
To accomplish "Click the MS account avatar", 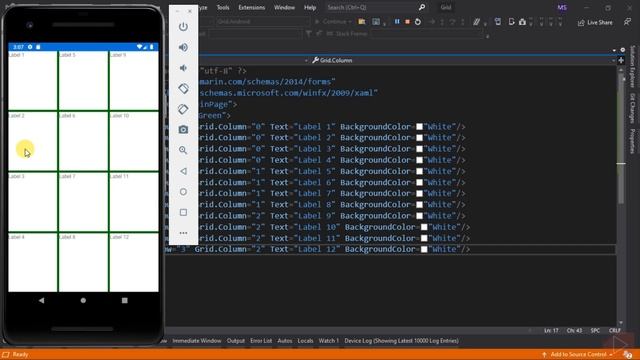I will pos(562,8).
